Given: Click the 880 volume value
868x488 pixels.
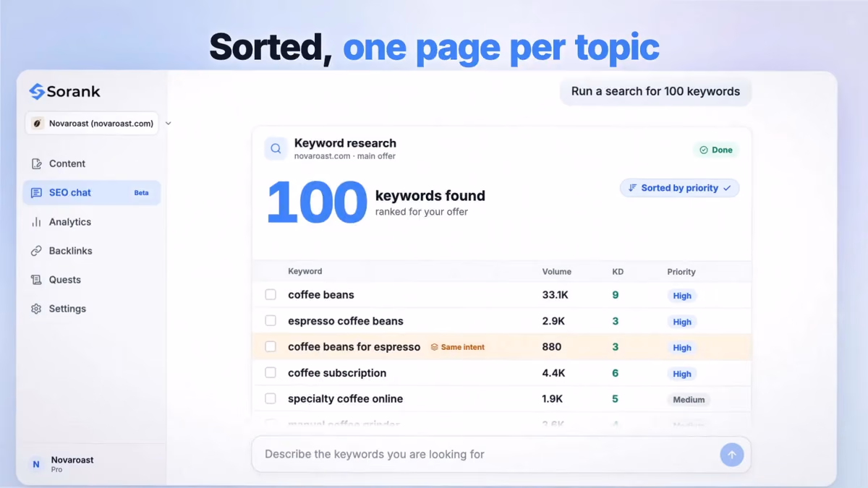Looking at the screenshot, I should (x=552, y=347).
